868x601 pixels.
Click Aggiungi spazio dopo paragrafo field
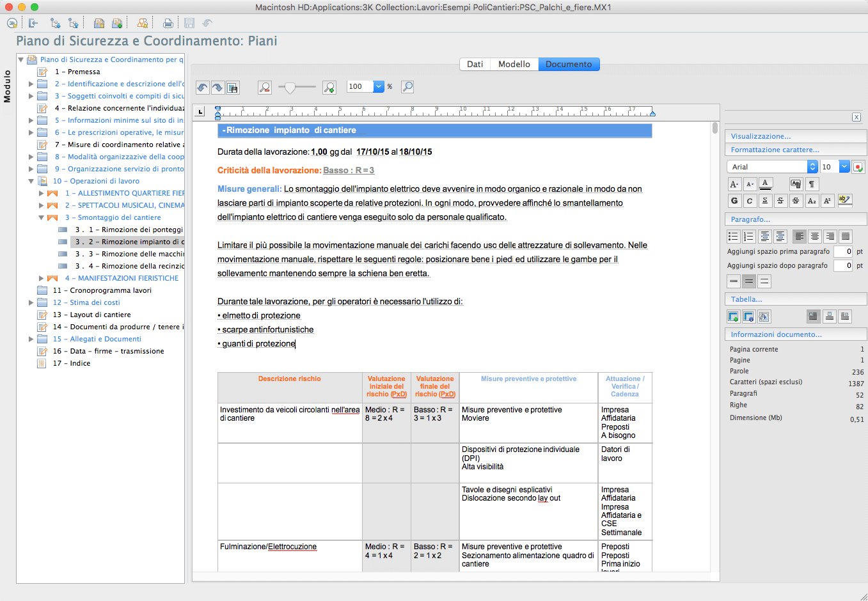point(843,265)
